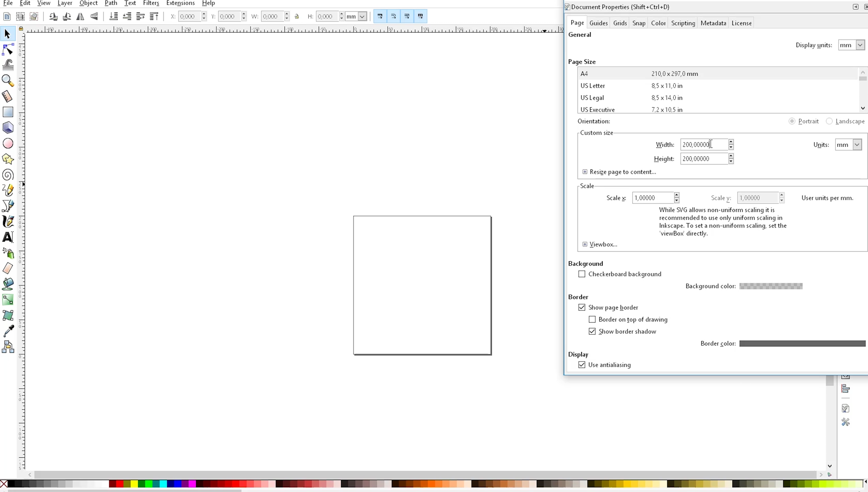Switch to the Grids tab
This screenshot has height=492, width=868.
point(620,23)
